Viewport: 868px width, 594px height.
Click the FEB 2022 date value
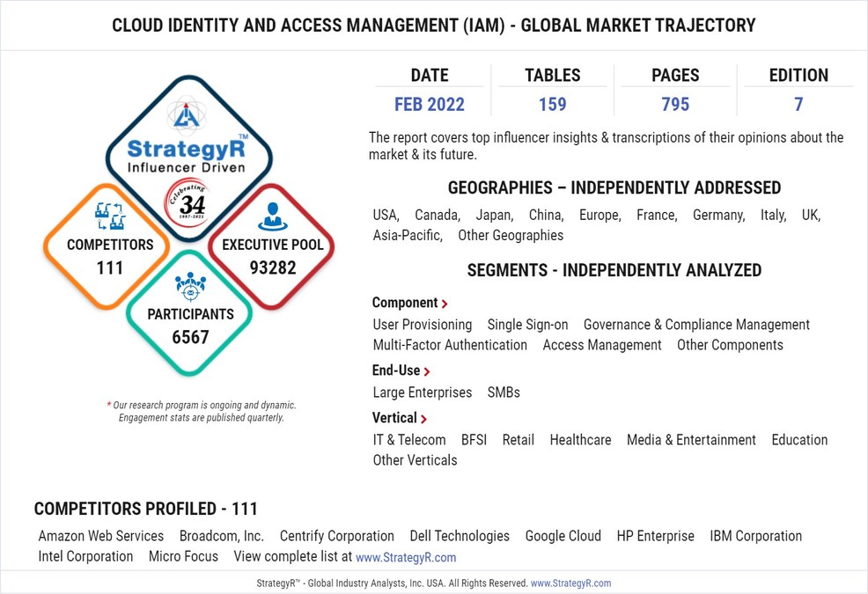(430, 104)
